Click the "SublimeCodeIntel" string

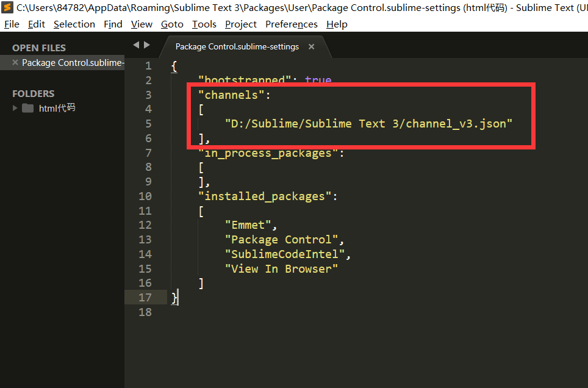(285, 254)
